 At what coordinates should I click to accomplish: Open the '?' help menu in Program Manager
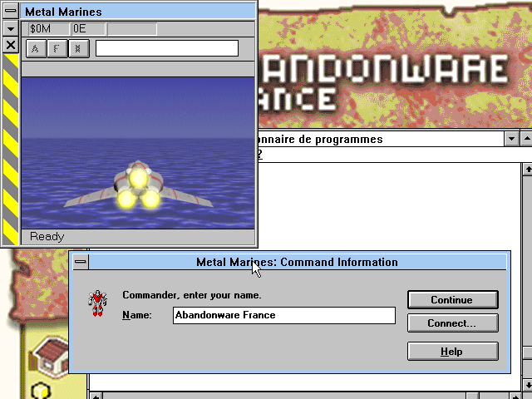click(x=260, y=155)
